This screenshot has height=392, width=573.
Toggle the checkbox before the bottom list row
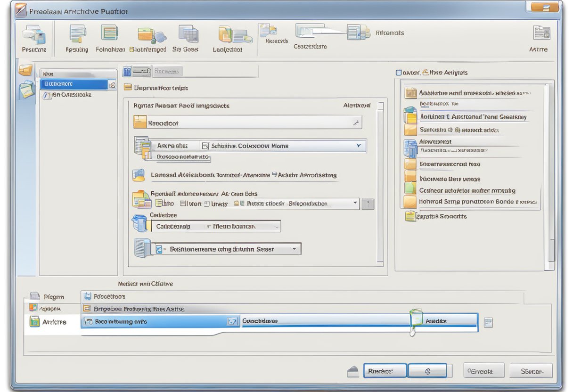pyautogui.click(x=88, y=321)
